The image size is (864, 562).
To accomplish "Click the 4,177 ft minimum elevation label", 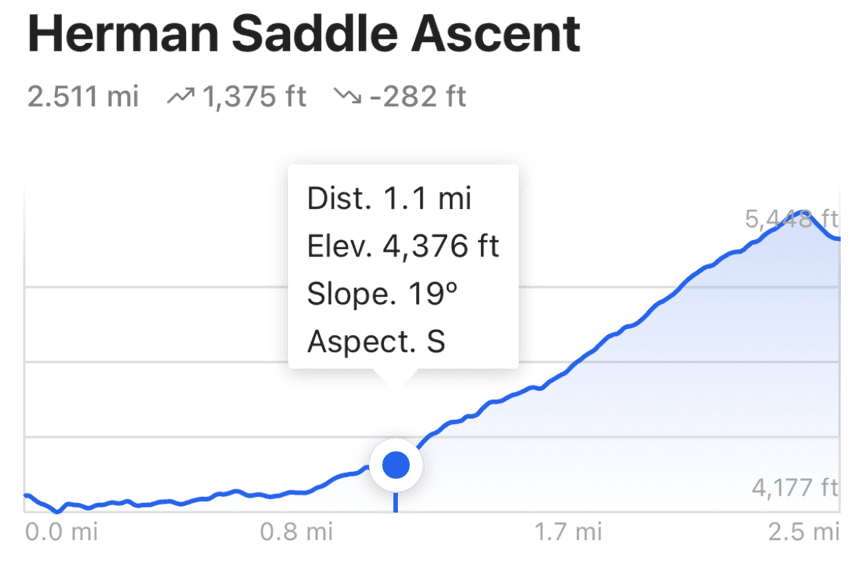I will pyautogui.click(x=794, y=488).
